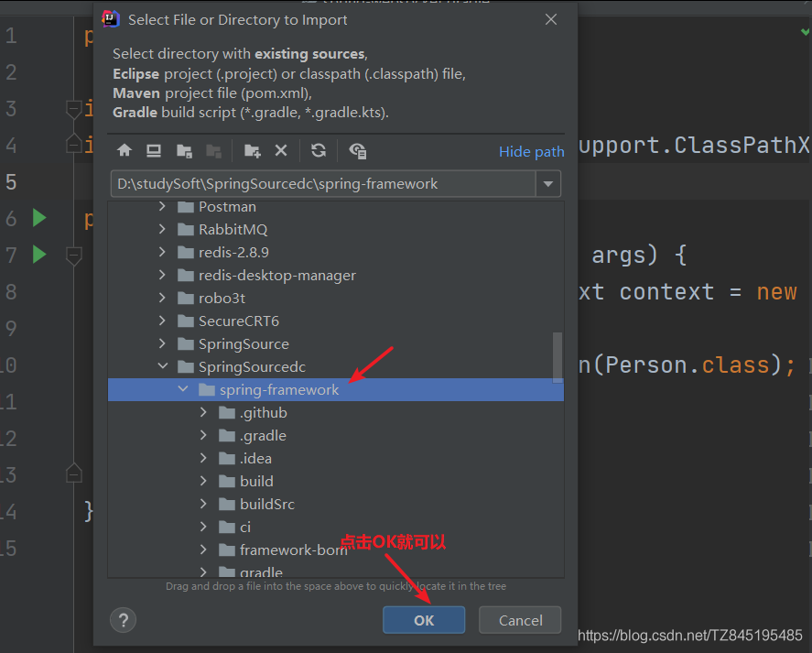Select the buildSrc folder row
Screen dimensions: 812x653
(336, 504)
